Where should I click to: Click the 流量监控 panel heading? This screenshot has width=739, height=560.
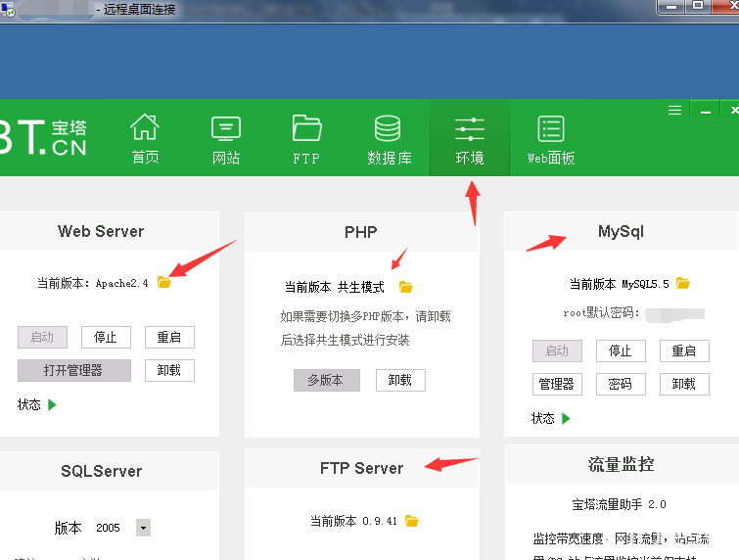point(621,464)
